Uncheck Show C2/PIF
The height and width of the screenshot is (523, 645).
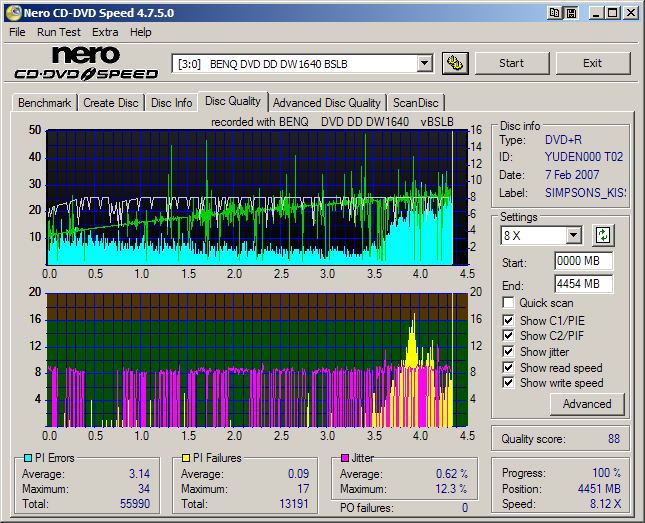(508, 335)
